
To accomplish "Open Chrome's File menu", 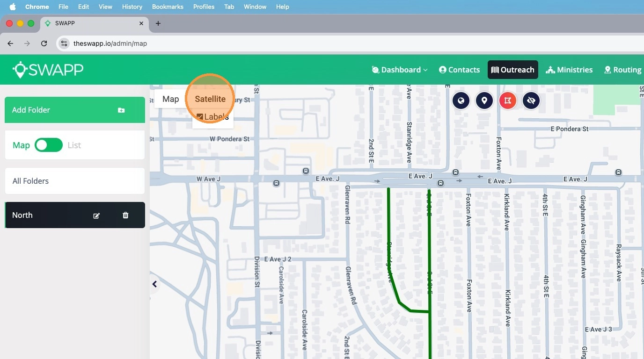I will [x=63, y=7].
